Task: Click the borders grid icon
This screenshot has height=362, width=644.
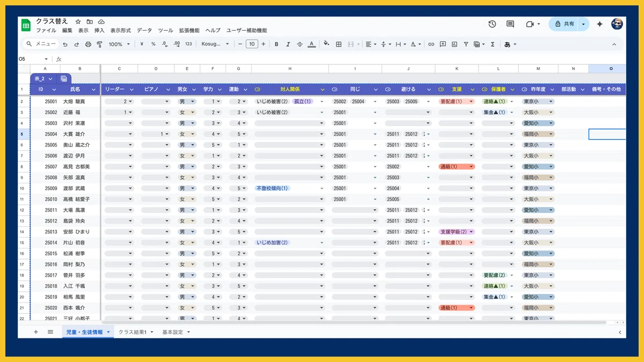Action: (339, 44)
